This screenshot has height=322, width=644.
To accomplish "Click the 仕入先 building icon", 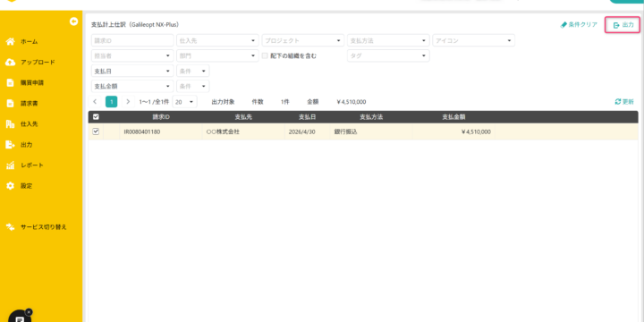I will [x=11, y=124].
